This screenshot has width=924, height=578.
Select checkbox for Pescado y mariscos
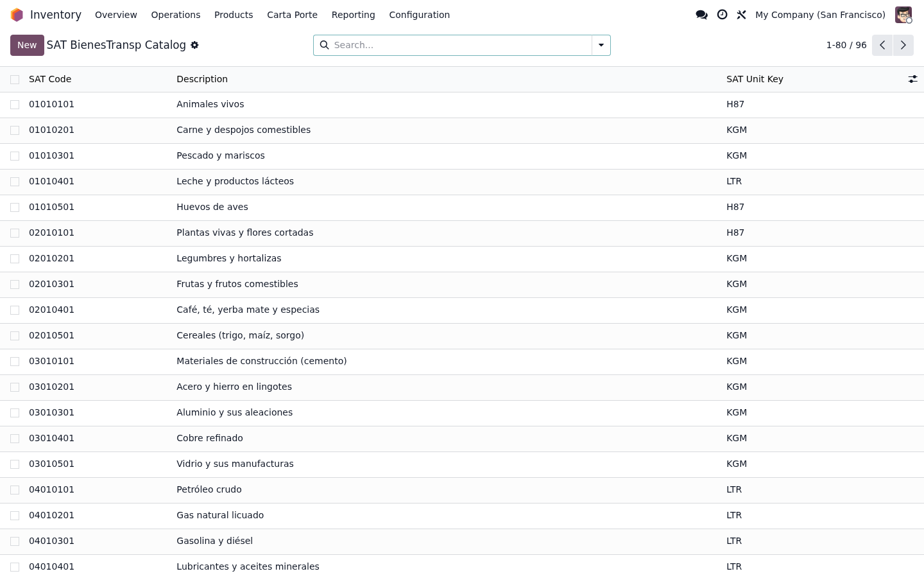click(15, 156)
